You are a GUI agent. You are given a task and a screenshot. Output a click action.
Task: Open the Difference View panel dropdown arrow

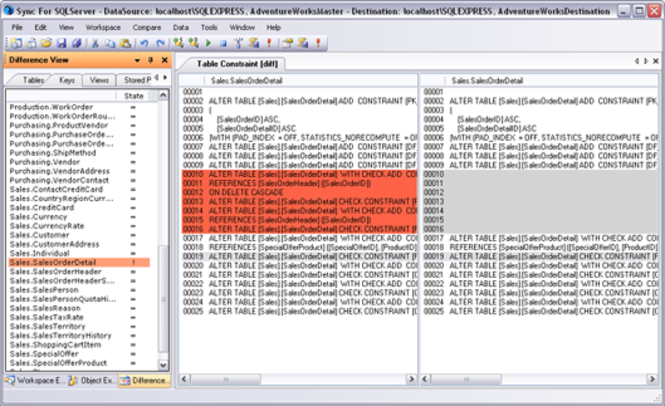point(137,61)
